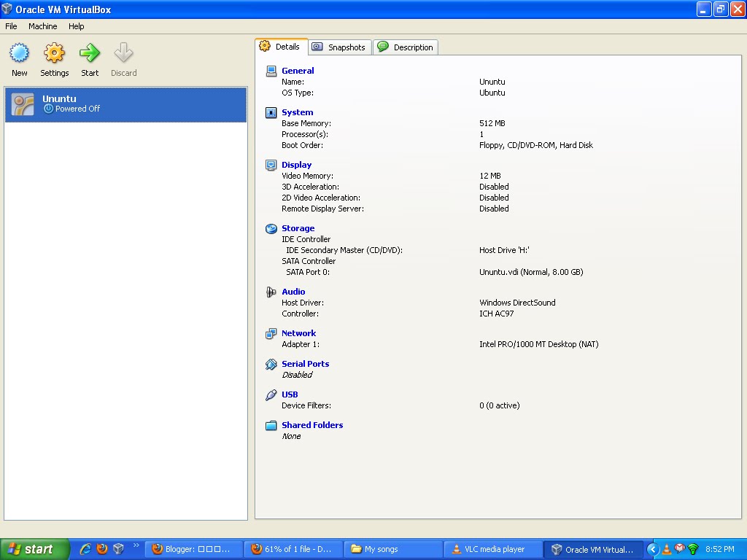
Task: Click the 12 MB video memory value
Action: (489, 176)
